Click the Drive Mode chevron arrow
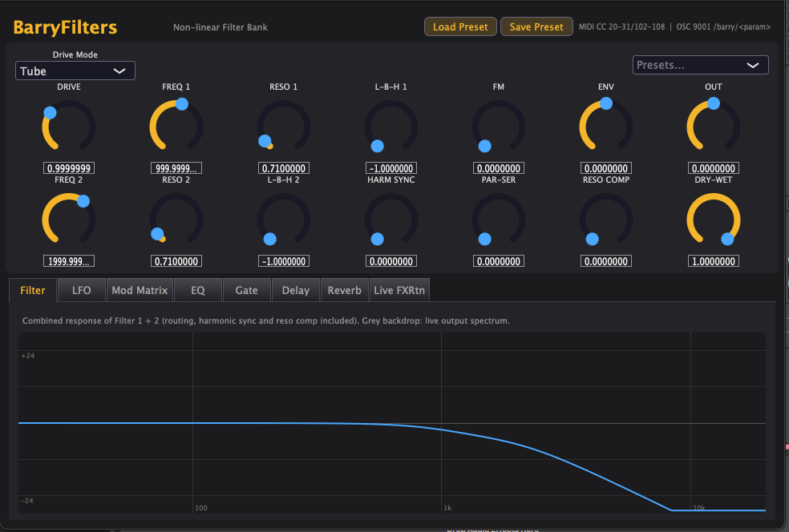 click(119, 71)
